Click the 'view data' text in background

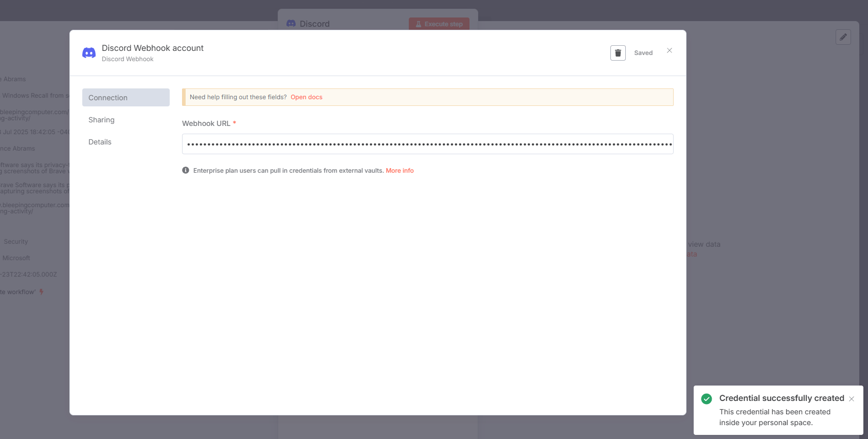pos(704,244)
